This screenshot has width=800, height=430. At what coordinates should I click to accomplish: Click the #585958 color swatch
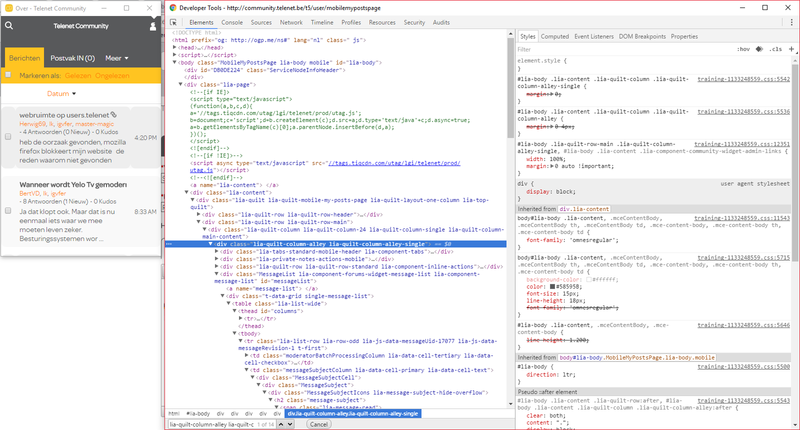click(x=552, y=287)
